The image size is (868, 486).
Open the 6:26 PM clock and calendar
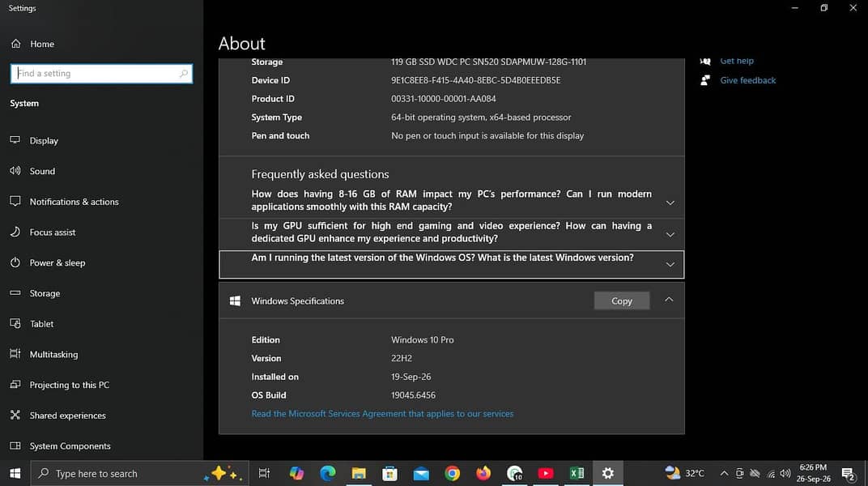pyautogui.click(x=813, y=473)
